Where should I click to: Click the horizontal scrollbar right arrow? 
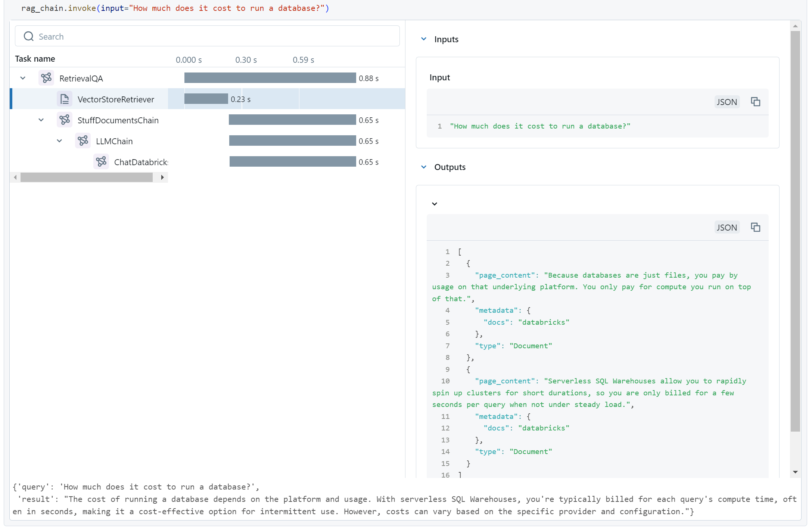coord(162,177)
